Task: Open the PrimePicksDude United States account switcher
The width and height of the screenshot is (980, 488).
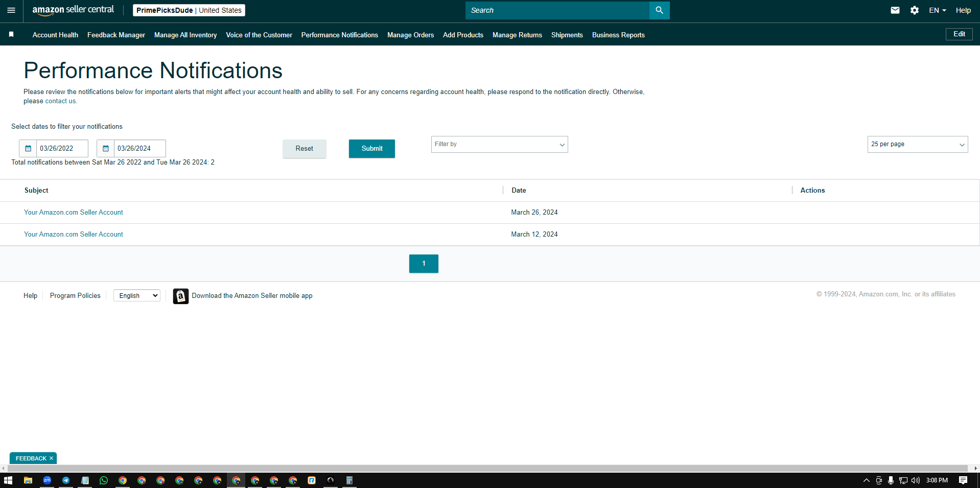Action: pyautogui.click(x=189, y=10)
